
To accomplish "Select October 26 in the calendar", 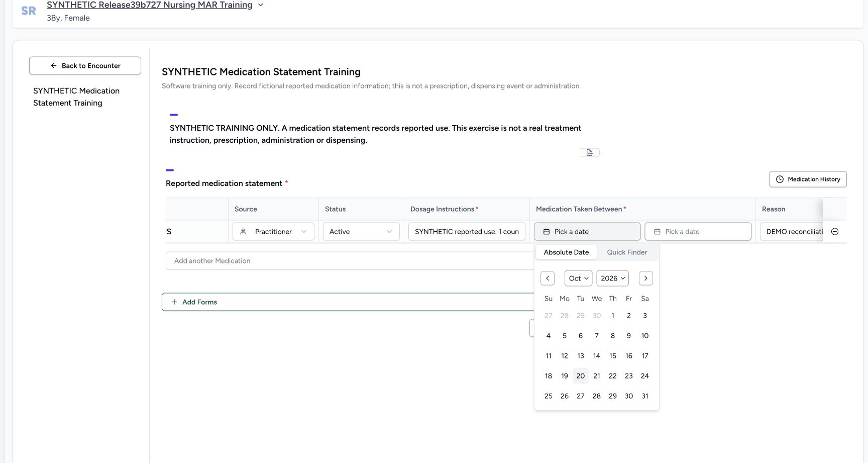I will click(x=565, y=396).
